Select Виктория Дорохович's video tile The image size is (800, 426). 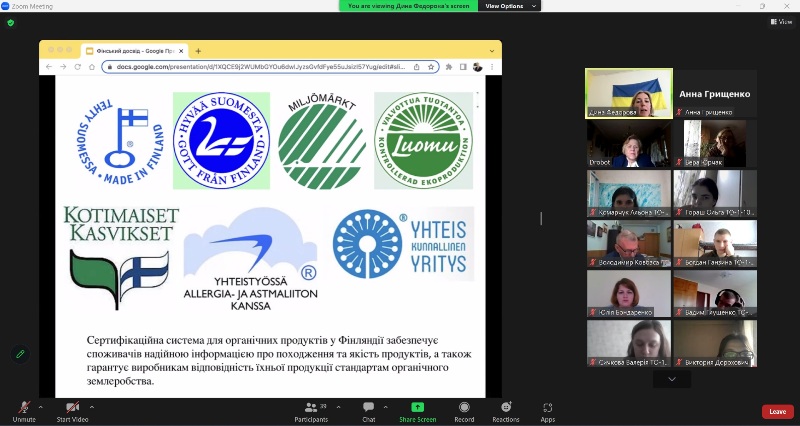pyautogui.click(x=715, y=343)
